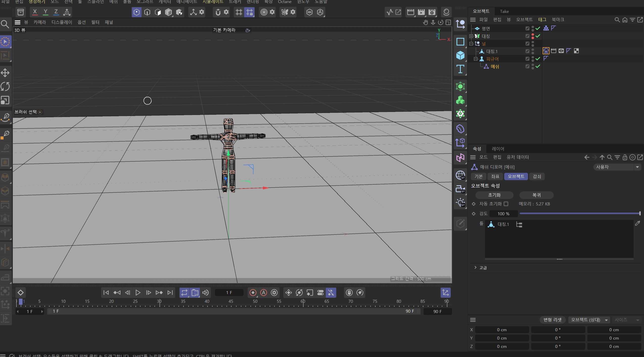Click the Cube primitive icon
Screen dimensions: 644x357
coord(460,55)
